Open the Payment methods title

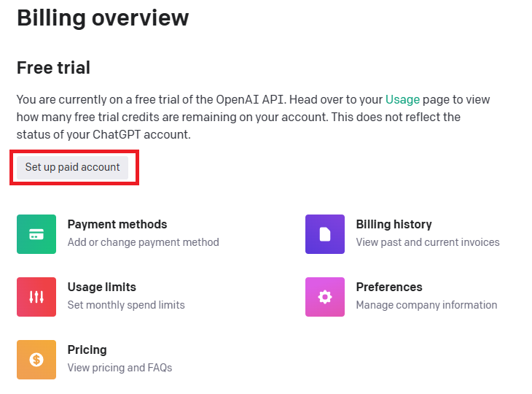coord(117,225)
